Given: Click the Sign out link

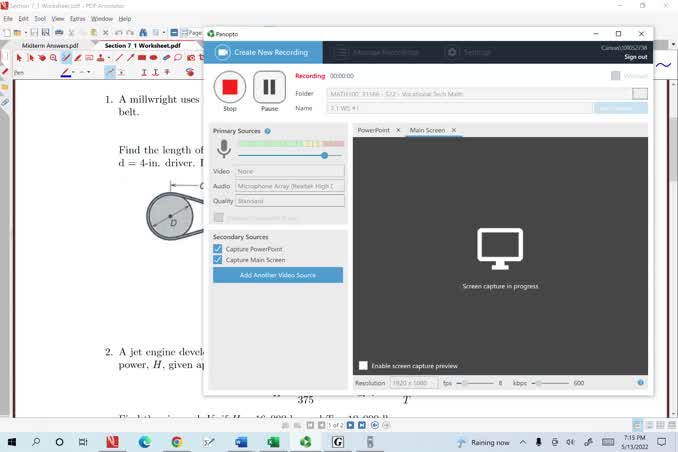Looking at the screenshot, I should (635, 57).
